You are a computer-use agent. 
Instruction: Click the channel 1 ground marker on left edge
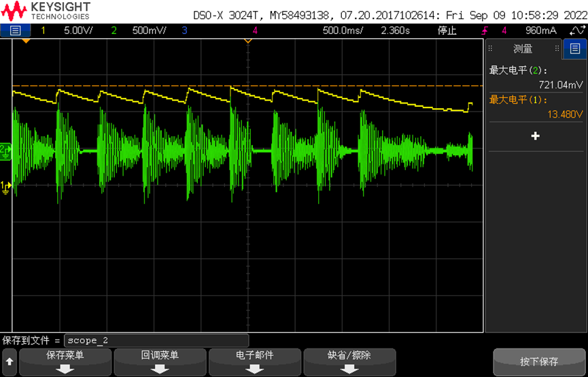click(x=6, y=187)
